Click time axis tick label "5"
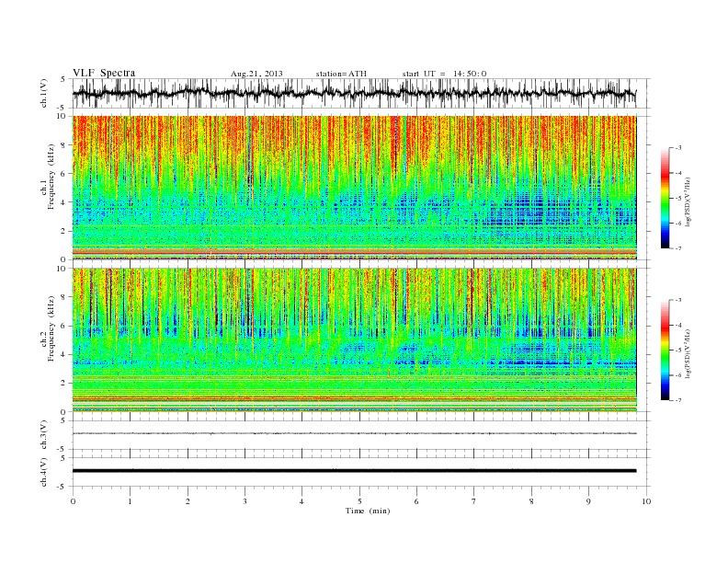 click(359, 501)
